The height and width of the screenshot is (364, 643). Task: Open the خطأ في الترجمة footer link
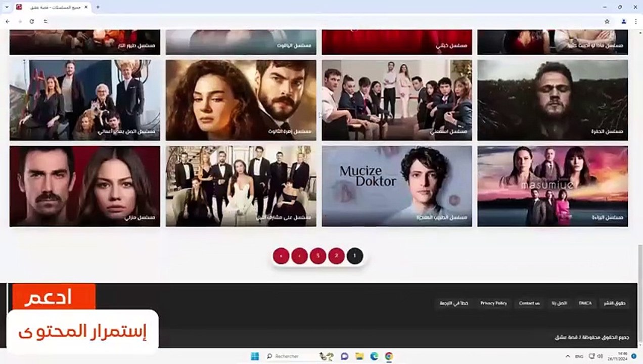[454, 303]
